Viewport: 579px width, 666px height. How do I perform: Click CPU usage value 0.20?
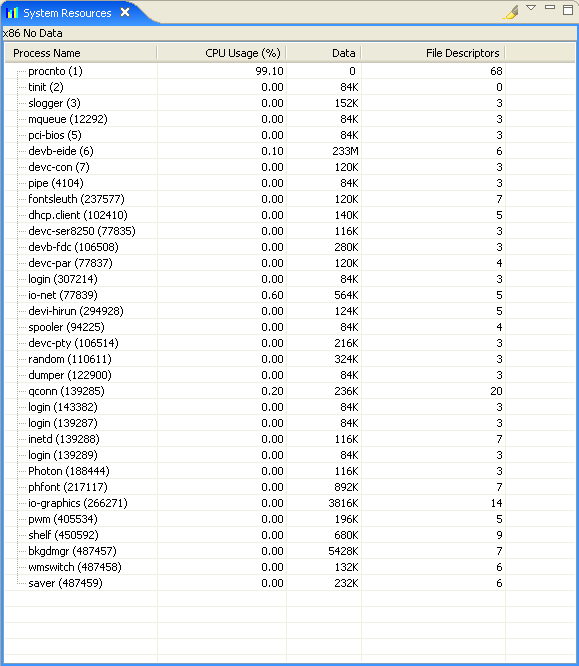tap(272, 391)
